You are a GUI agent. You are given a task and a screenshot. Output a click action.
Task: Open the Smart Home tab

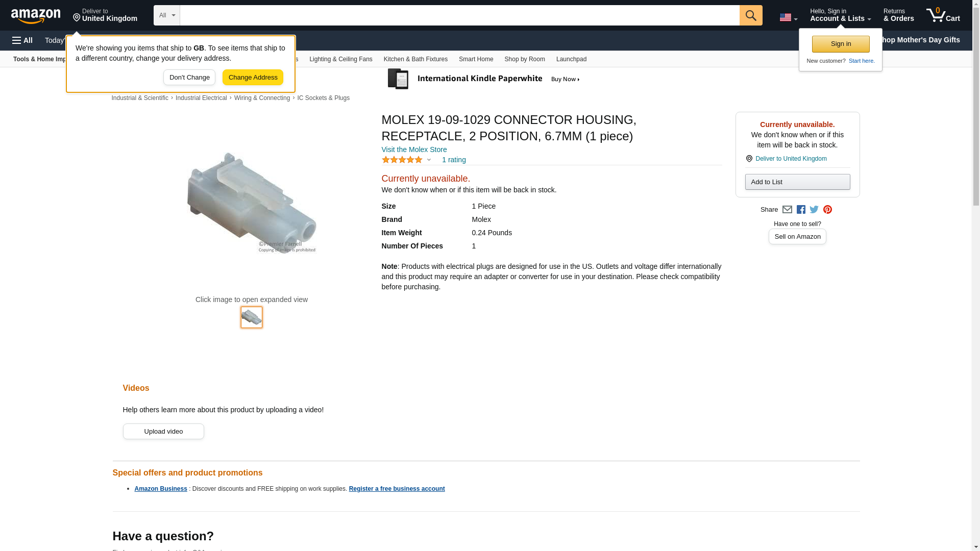tap(476, 59)
